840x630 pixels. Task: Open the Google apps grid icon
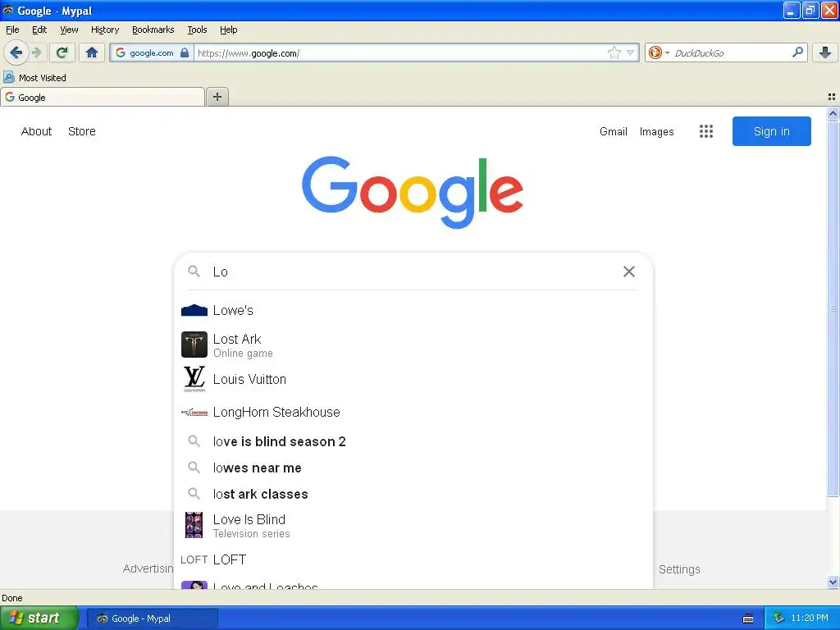[x=706, y=131]
